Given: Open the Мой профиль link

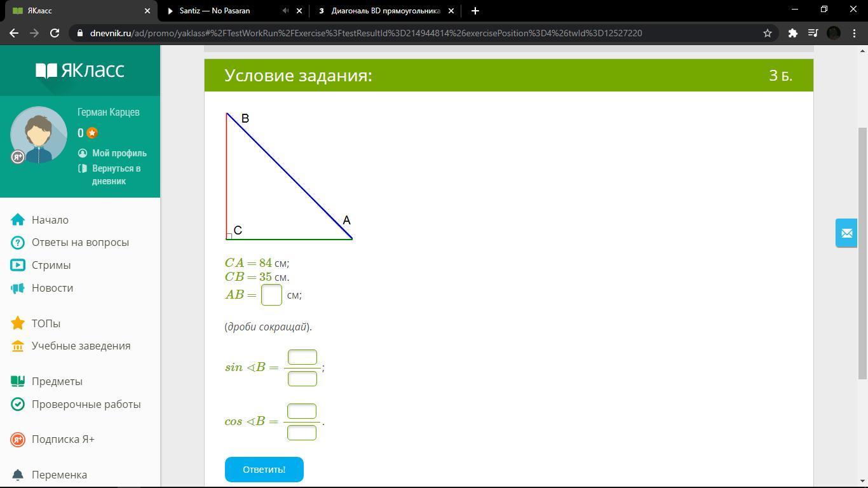Looking at the screenshot, I should pos(119,153).
